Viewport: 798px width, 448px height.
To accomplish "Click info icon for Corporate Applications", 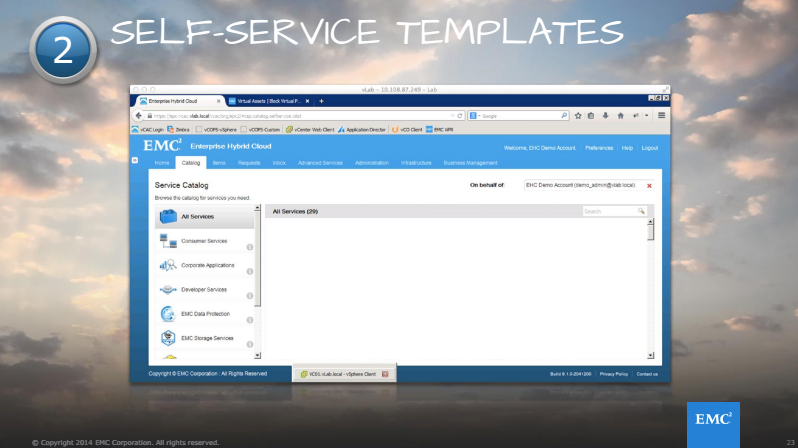I will pyautogui.click(x=250, y=271).
